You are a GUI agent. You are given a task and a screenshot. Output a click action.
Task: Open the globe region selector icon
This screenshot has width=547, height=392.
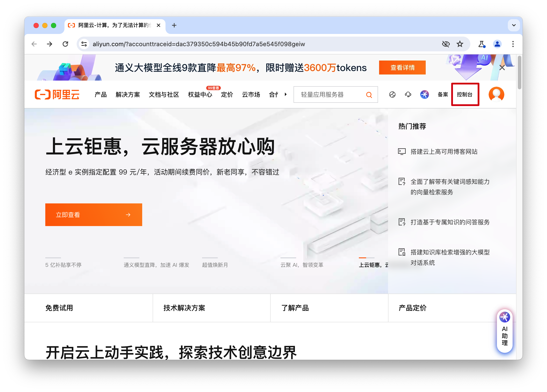[392, 95]
